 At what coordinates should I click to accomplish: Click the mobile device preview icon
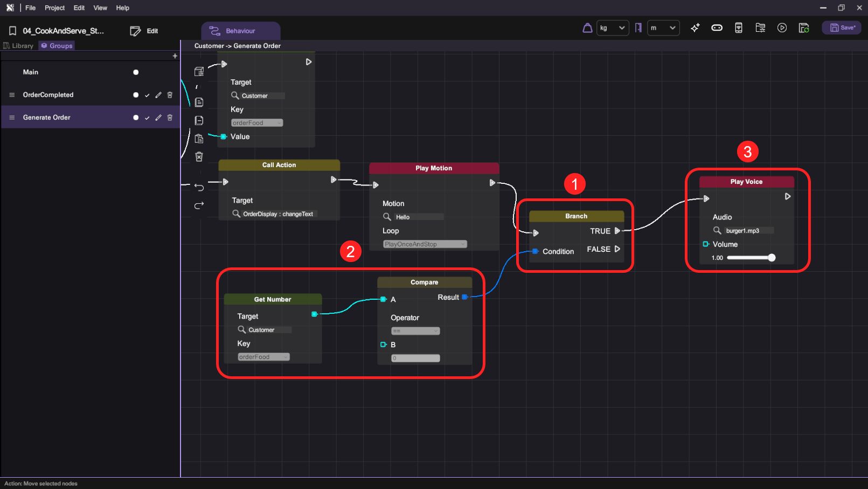(x=739, y=28)
